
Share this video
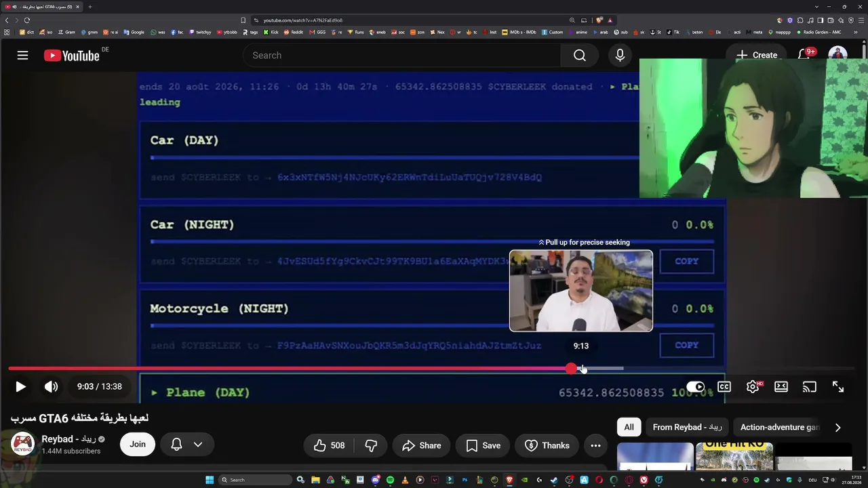421,445
